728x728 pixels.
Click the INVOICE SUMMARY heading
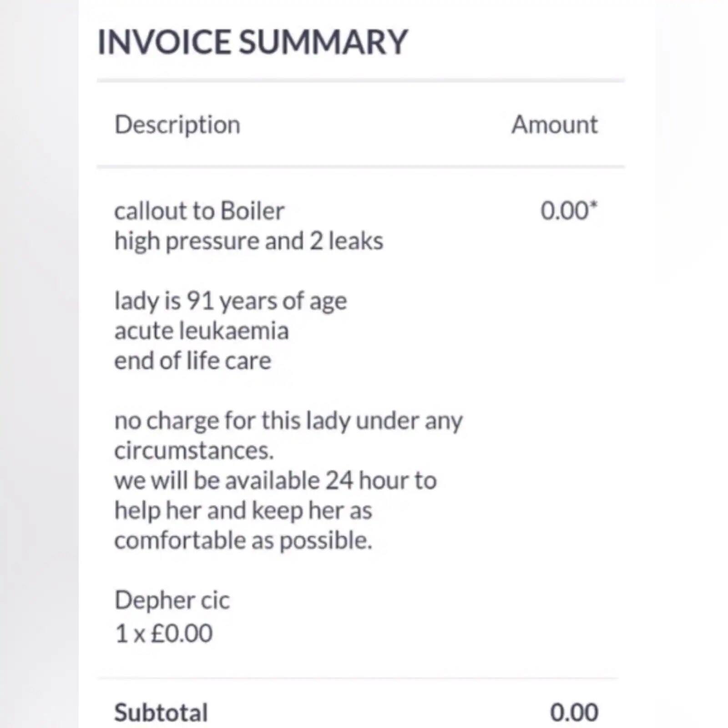coord(253,42)
